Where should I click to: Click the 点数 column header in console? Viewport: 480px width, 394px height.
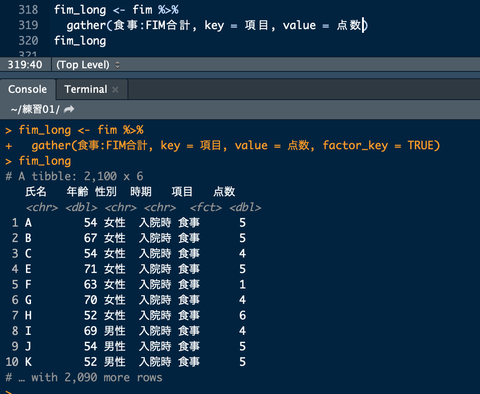[x=224, y=192]
